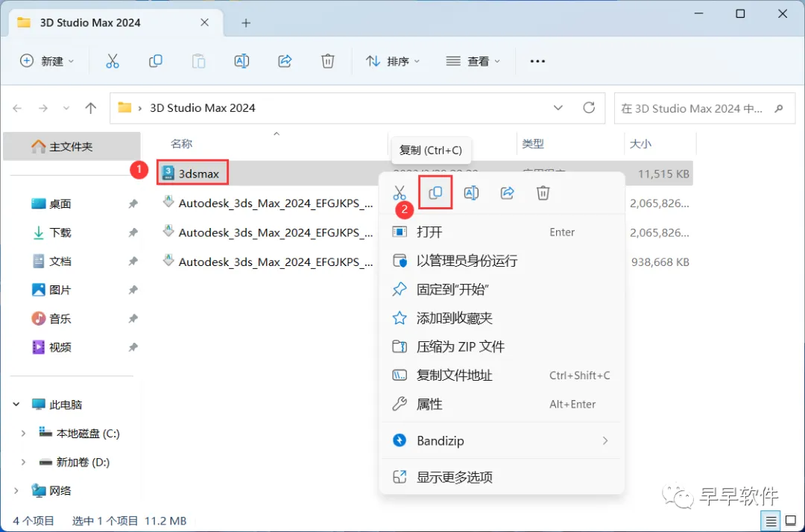Collapse the 此电脑 tree node
The height and width of the screenshot is (532, 805).
pos(16,405)
